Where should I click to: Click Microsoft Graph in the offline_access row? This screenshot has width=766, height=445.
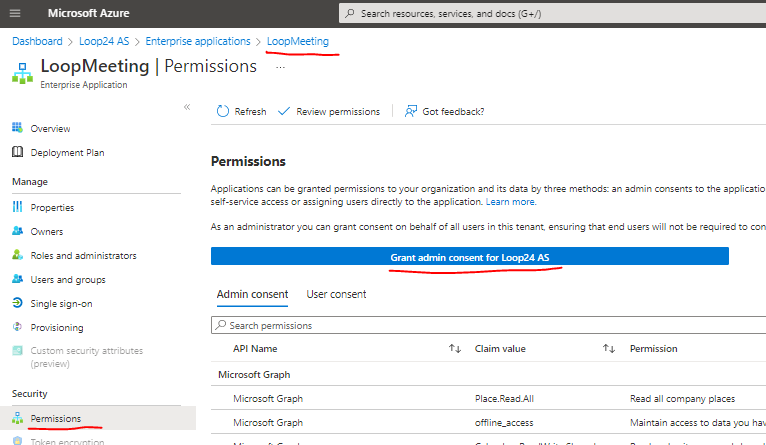(268, 423)
